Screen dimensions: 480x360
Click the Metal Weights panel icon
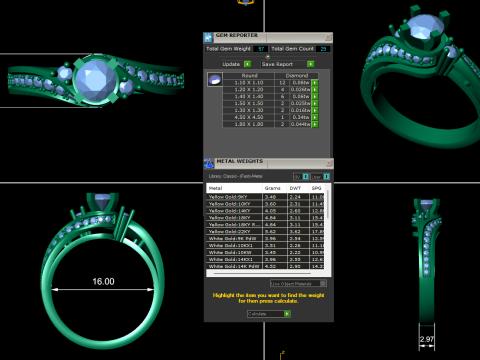209,163
